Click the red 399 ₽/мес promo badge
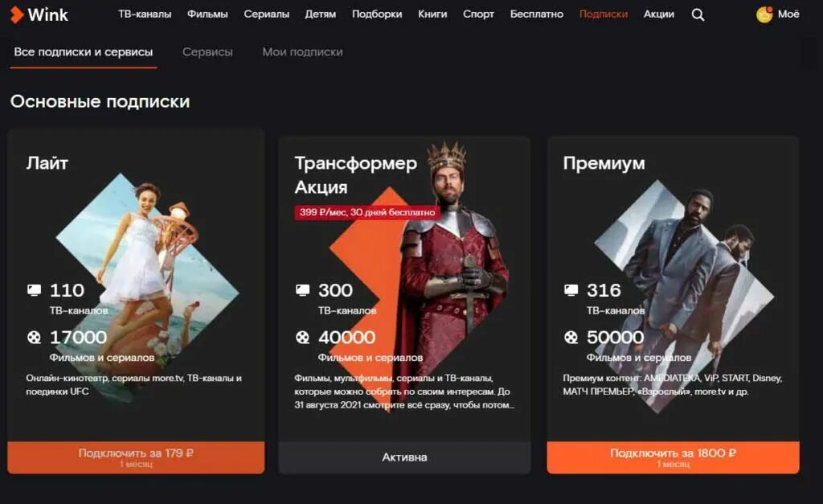Image resolution: width=823 pixels, height=504 pixels. 366,212
